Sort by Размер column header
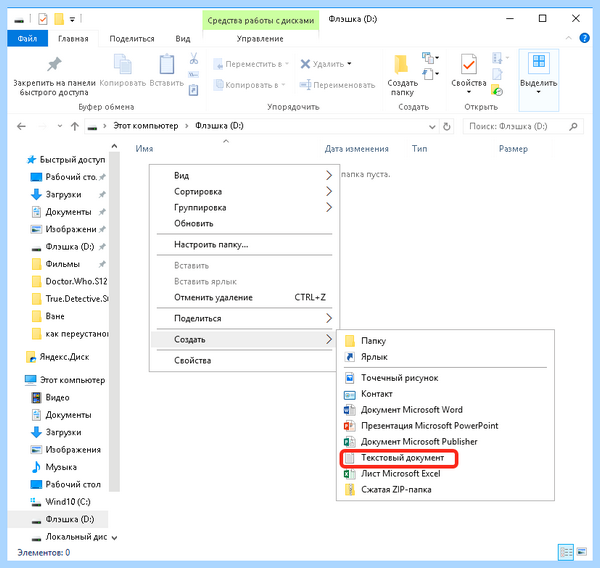Screen dimensions: 600x568 coord(513,149)
